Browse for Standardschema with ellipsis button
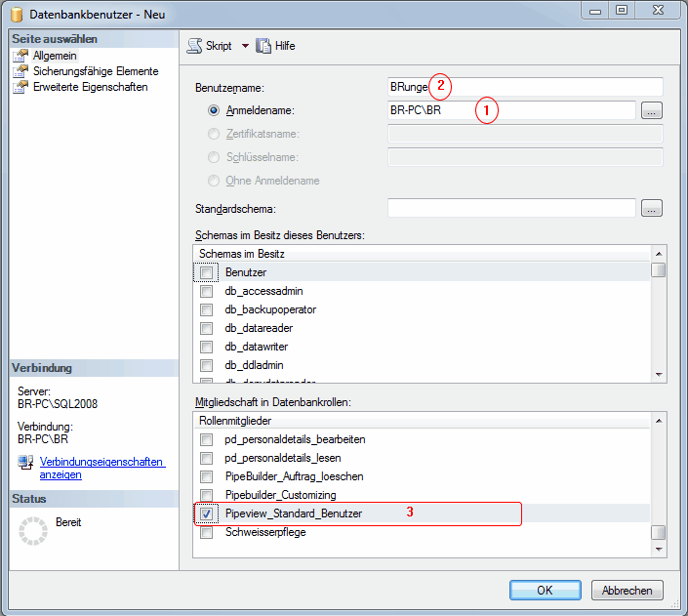The width and height of the screenshot is (688, 616). pos(652,208)
